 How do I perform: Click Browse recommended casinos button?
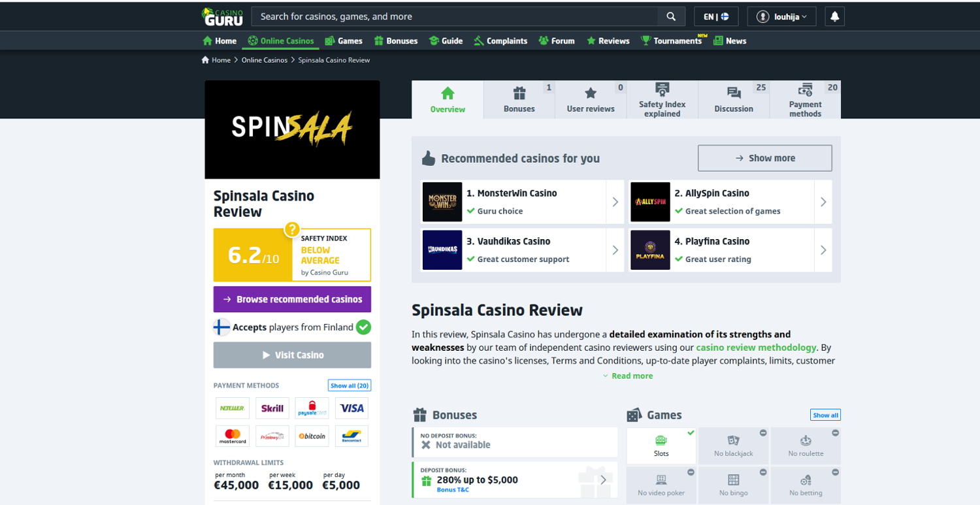(x=292, y=299)
